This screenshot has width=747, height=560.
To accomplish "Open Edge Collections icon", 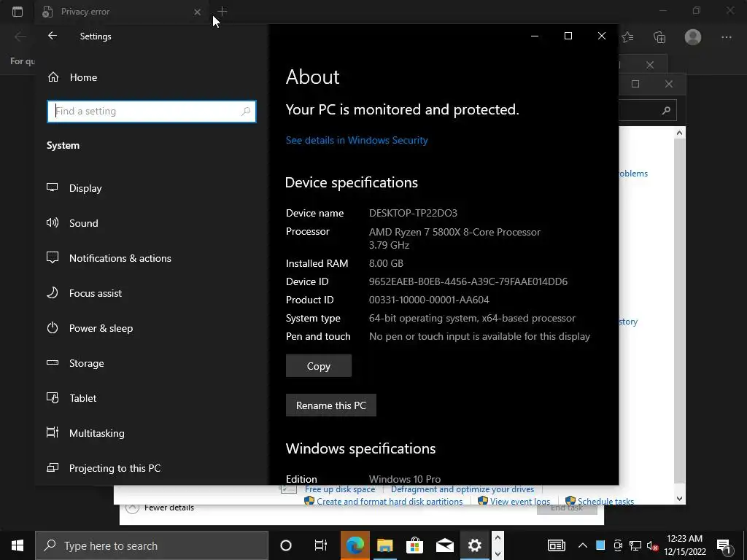I will [x=659, y=37].
